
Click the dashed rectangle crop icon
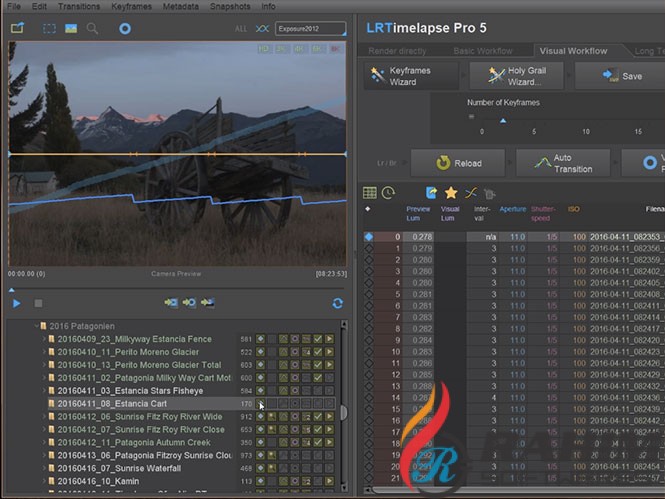(x=50, y=29)
